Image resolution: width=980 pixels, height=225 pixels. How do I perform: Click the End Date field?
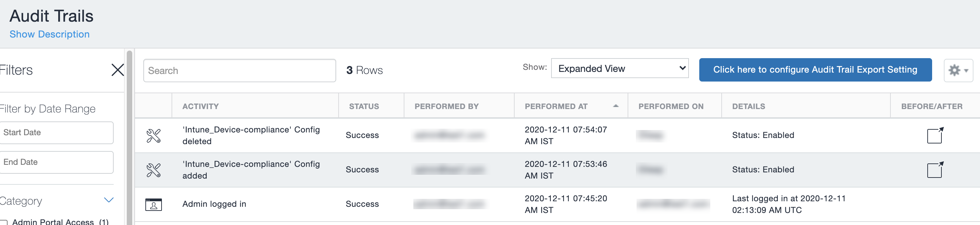[x=56, y=162]
